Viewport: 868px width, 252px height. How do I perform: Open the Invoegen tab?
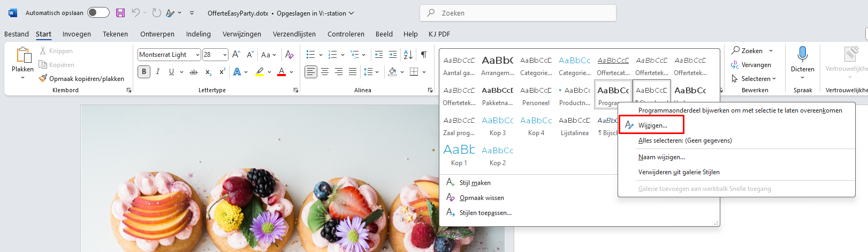pos(77,34)
